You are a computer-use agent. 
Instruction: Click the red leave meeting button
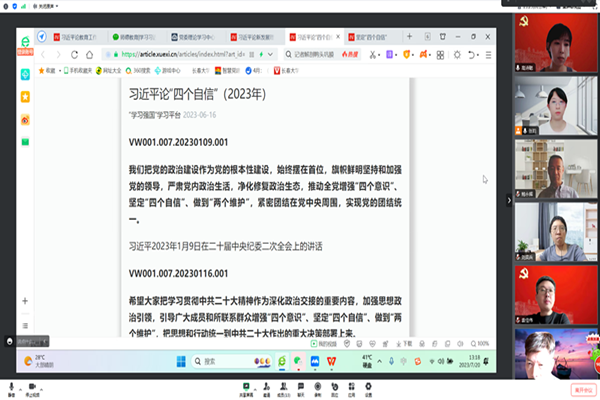pyautogui.click(x=582, y=387)
